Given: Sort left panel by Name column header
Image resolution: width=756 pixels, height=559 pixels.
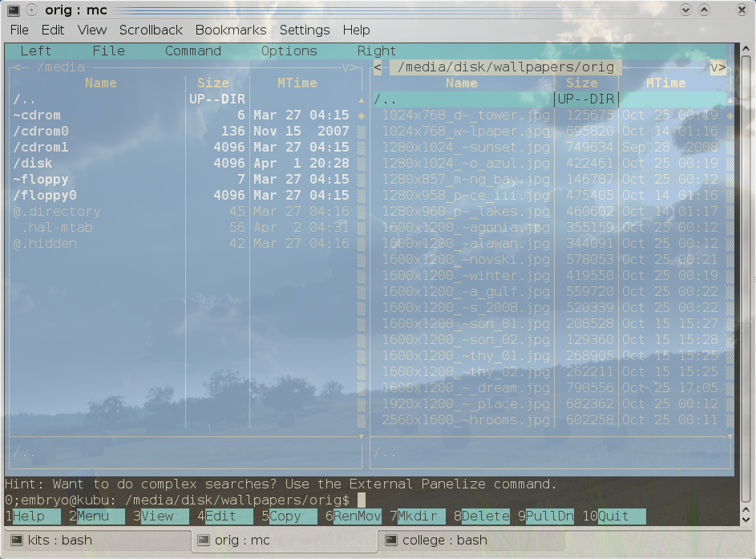Looking at the screenshot, I should [101, 83].
